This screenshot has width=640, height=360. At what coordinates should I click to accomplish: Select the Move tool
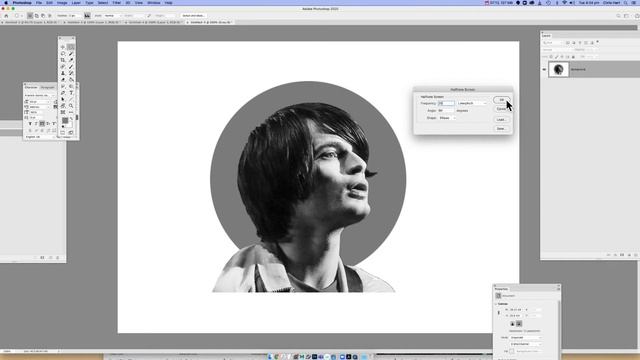(x=63, y=47)
